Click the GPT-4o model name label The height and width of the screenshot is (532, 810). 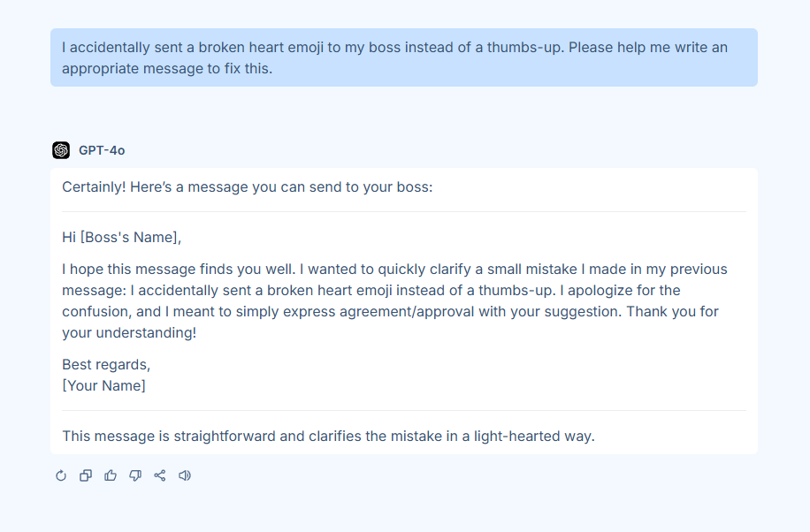point(102,150)
